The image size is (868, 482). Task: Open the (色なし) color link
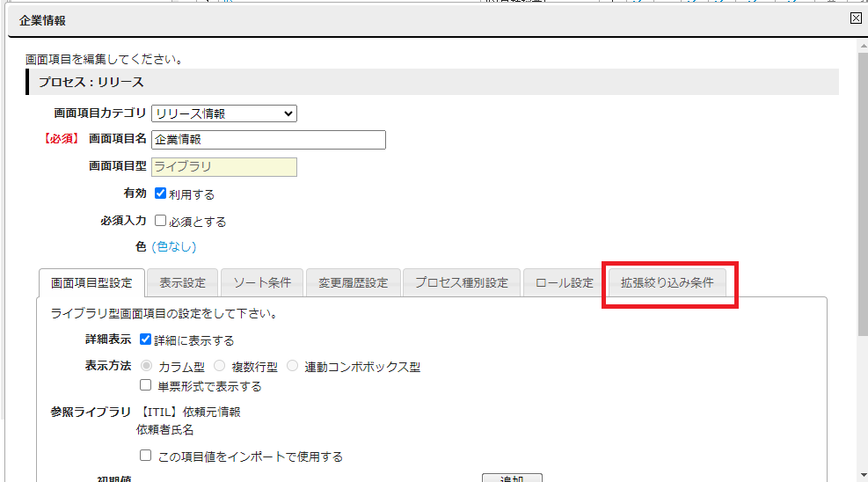[x=174, y=246]
